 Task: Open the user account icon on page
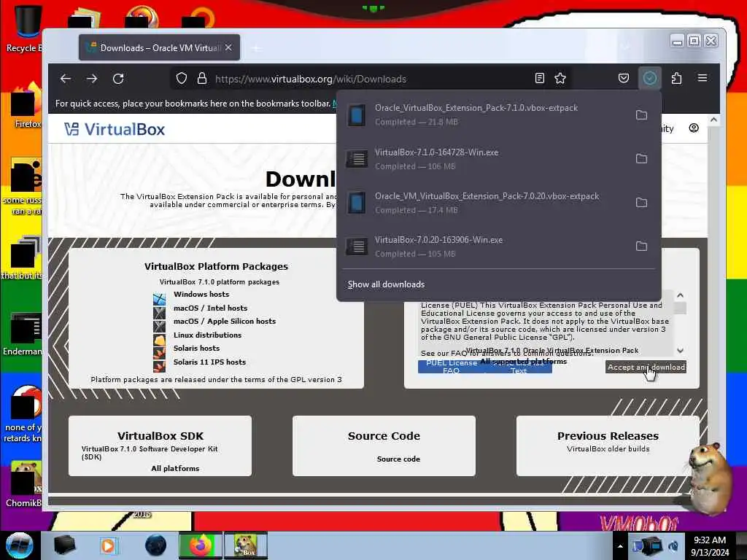pos(694,128)
